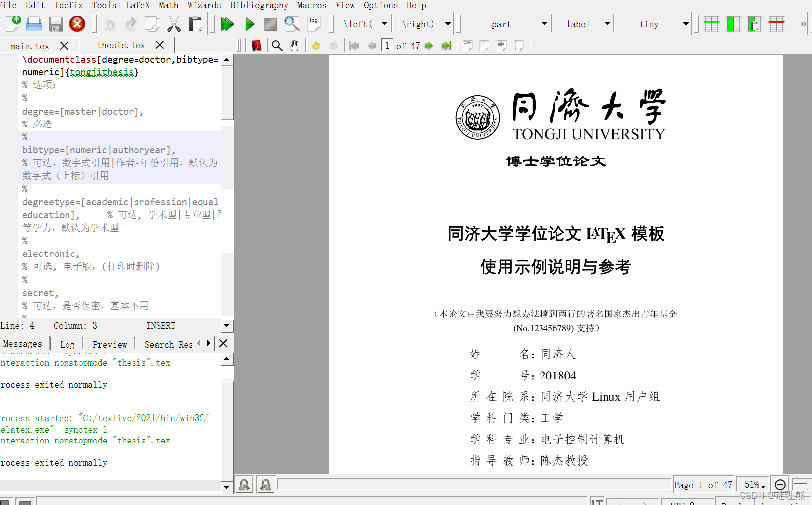Cut selection with the scissors icon
Viewport: 812px width, 505px height.
tap(174, 24)
